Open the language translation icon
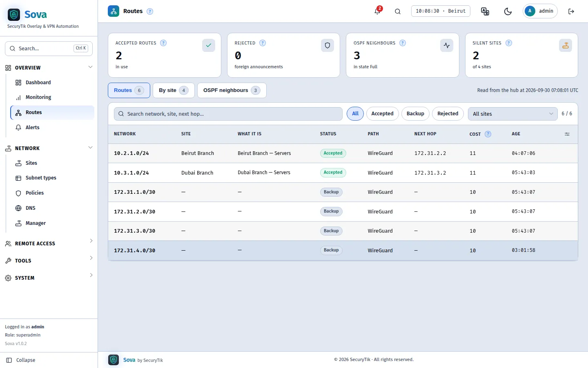The width and height of the screenshot is (588, 368). click(x=485, y=11)
